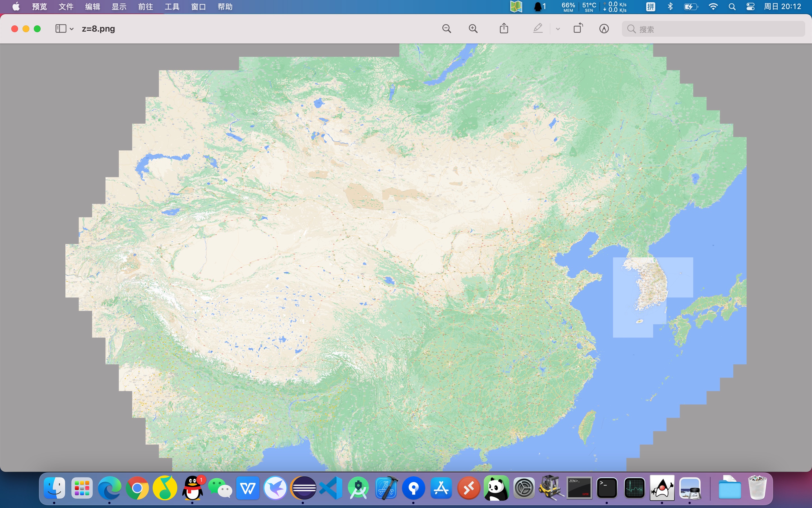Open the 前往 menu
The width and height of the screenshot is (812, 508).
tap(145, 6)
